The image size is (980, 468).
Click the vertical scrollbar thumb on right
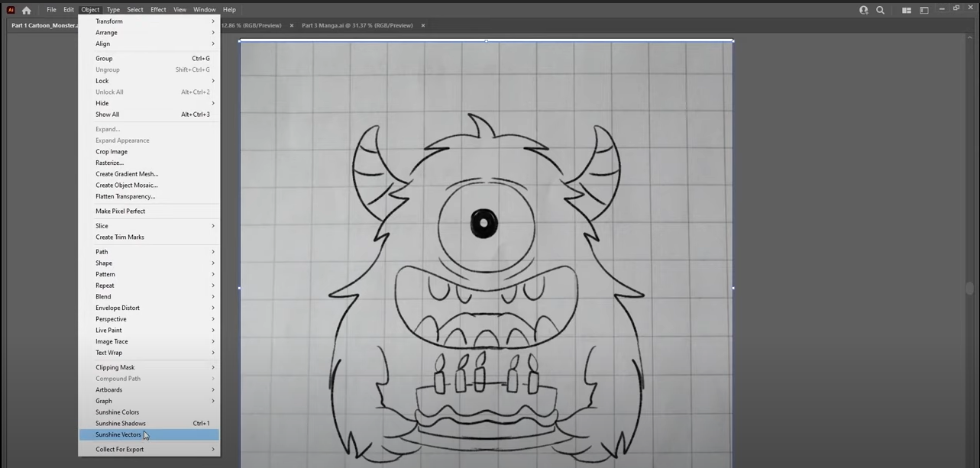point(970,288)
